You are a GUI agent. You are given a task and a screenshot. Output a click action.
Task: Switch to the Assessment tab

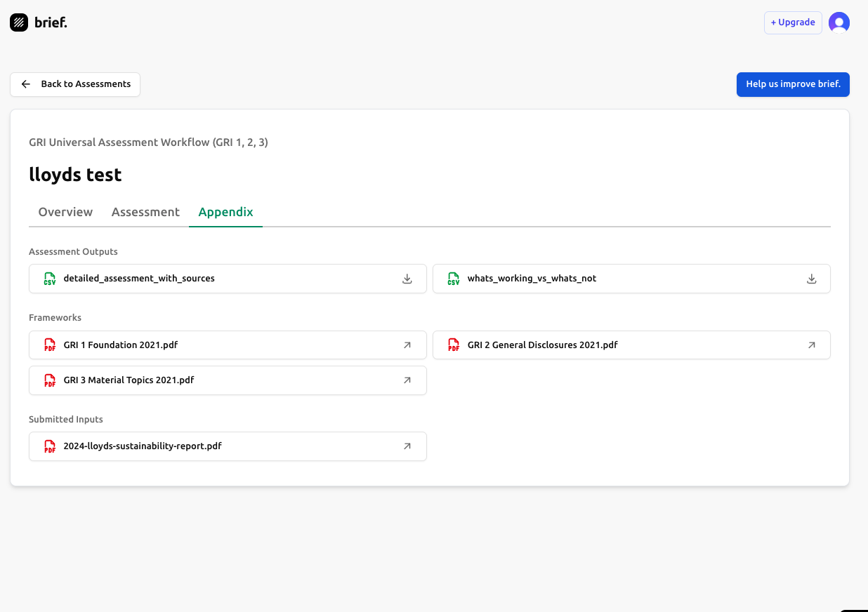pyautogui.click(x=145, y=212)
